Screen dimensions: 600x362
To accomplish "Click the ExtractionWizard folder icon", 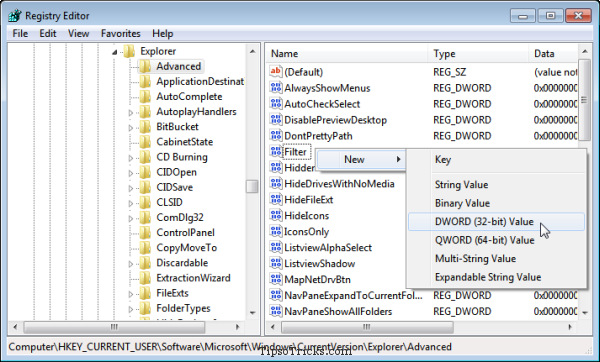I will [145, 278].
